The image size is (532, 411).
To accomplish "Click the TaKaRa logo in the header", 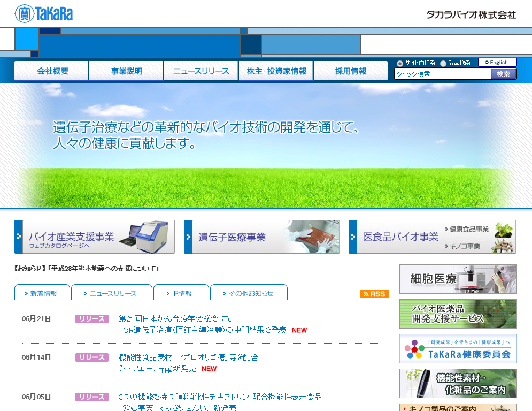I will (44, 13).
